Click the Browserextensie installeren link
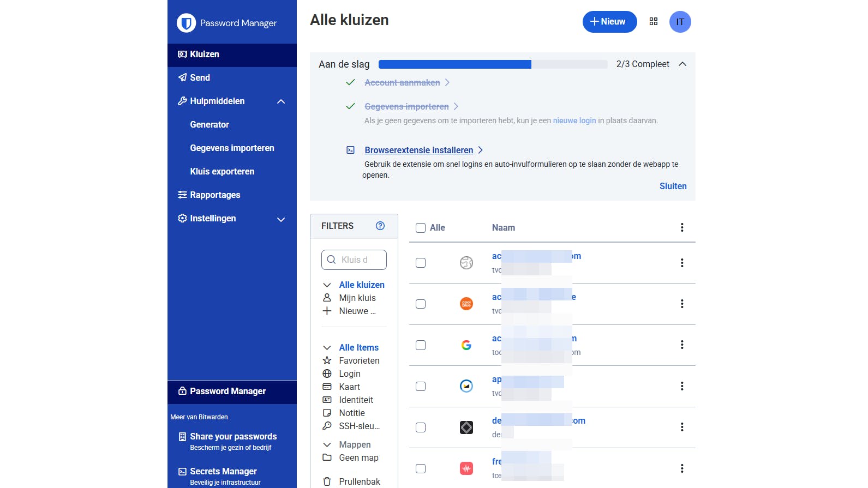 coord(419,150)
